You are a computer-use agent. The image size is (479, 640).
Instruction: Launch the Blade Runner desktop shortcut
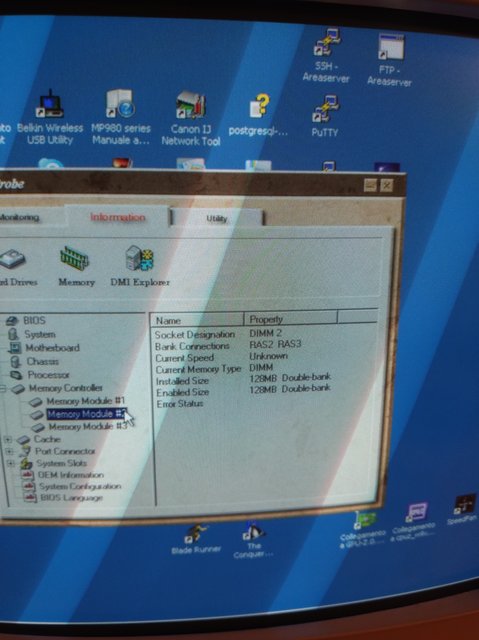click(196, 540)
